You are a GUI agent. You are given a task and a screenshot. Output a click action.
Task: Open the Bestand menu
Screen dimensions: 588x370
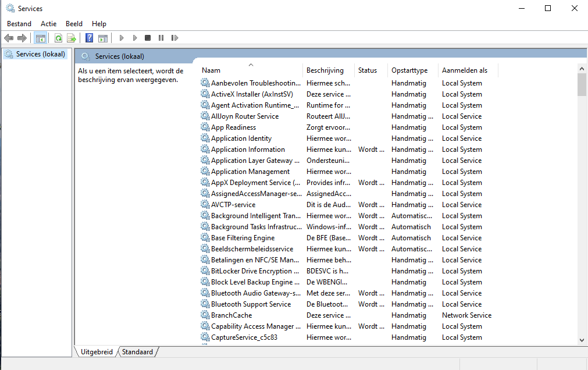[x=19, y=24]
